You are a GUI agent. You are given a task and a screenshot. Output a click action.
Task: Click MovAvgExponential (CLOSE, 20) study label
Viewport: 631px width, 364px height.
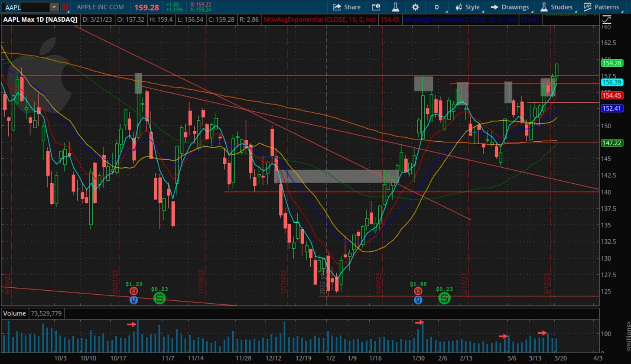pos(460,19)
